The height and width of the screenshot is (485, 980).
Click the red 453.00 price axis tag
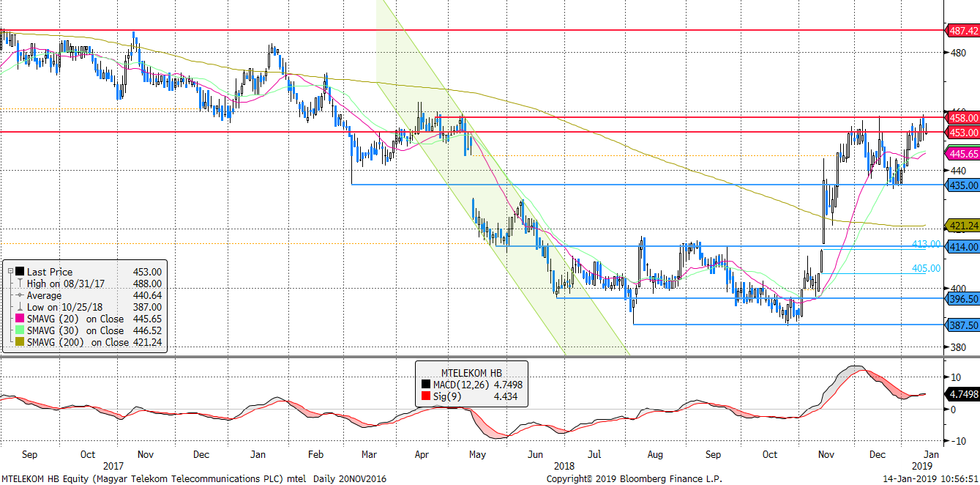[x=962, y=132]
